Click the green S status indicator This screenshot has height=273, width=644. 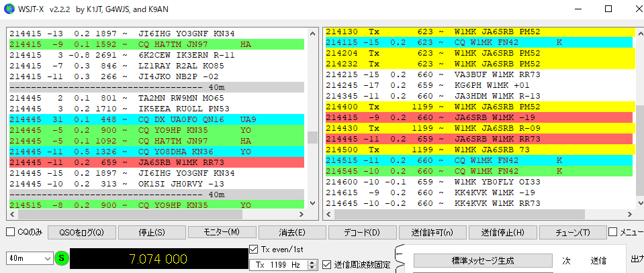[x=62, y=259]
